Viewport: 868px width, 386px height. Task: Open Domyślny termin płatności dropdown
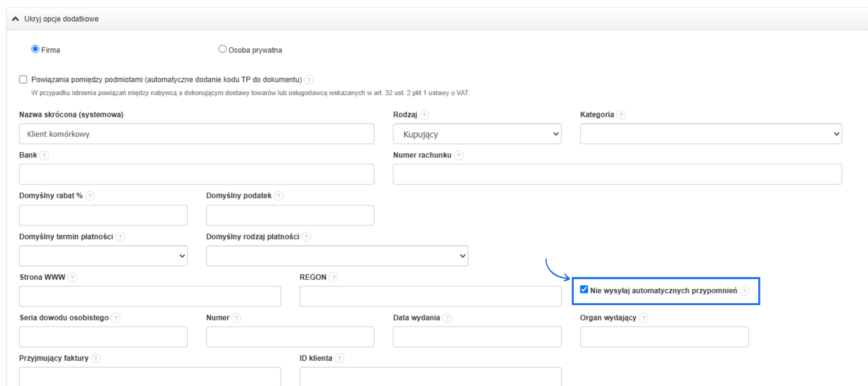point(103,256)
